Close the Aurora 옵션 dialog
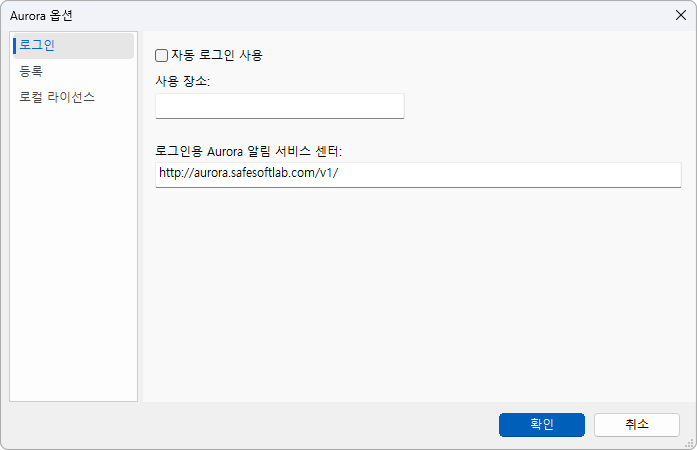 click(x=681, y=15)
